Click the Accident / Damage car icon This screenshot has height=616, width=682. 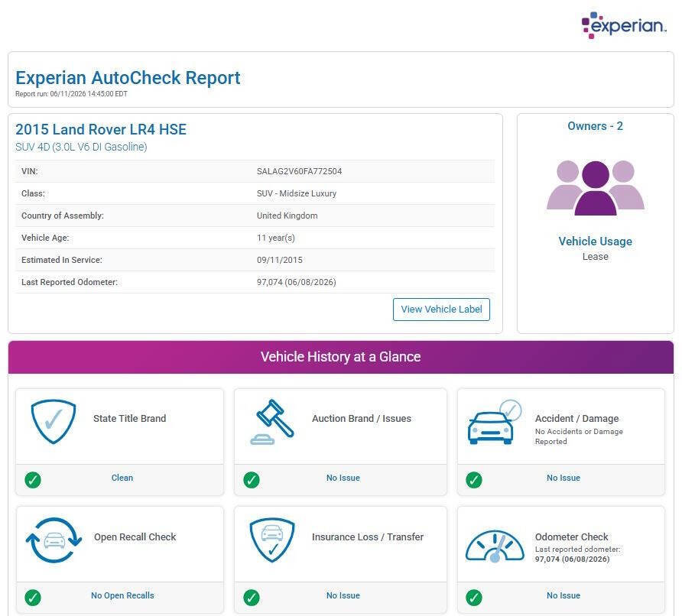point(495,422)
